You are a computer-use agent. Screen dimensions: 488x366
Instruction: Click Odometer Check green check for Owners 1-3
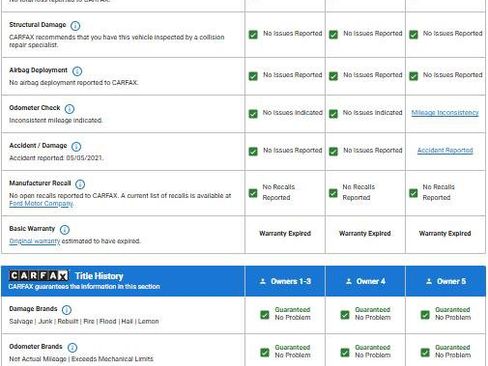pyautogui.click(x=253, y=114)
